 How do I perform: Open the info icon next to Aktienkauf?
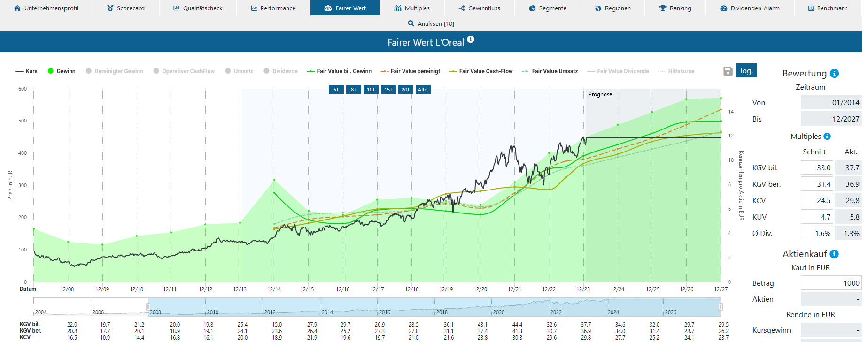[834, 254]
